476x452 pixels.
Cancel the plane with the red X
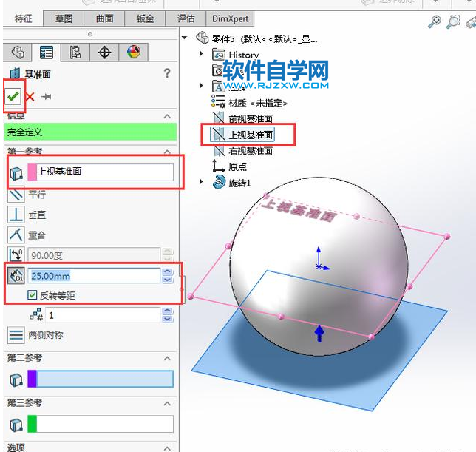pos(30,97)
